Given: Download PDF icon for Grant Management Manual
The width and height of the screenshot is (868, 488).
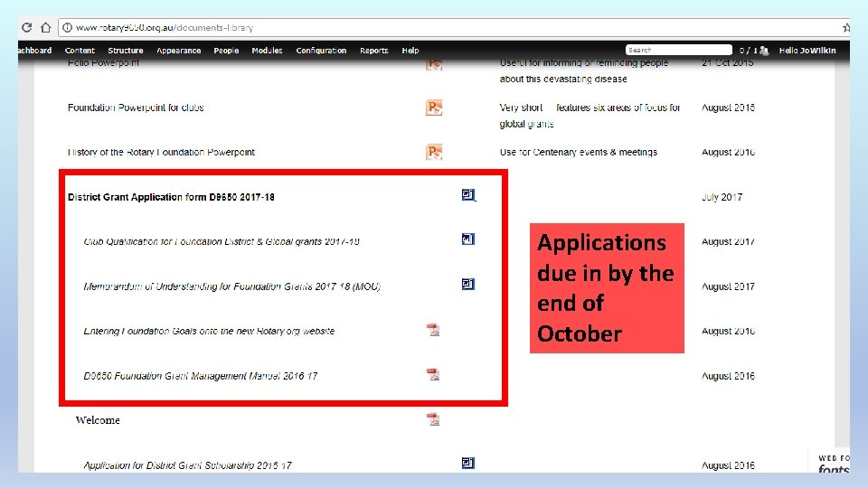Looking at the screenshot, I should click(433, 374).
